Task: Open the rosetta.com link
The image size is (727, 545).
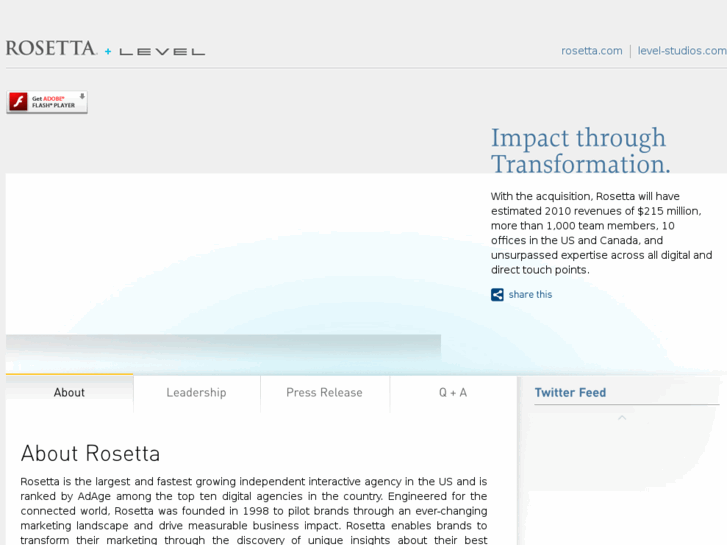Action: (x=592, y=51)
